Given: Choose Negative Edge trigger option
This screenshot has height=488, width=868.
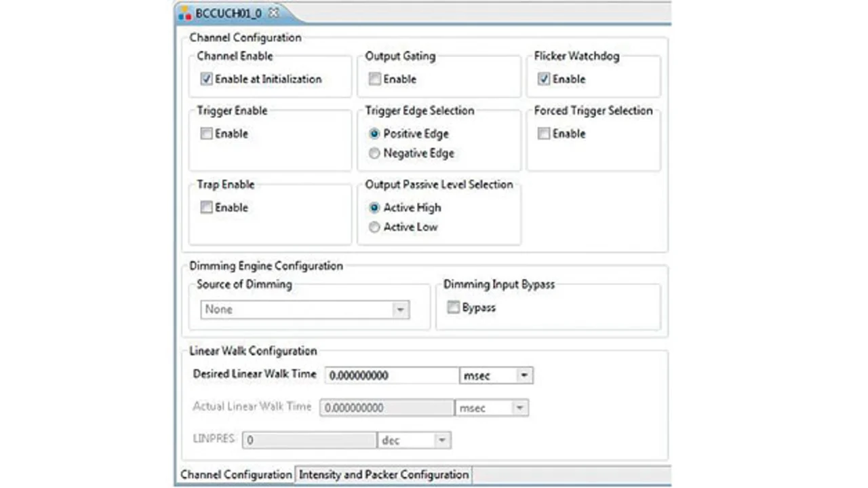Looking at the screenshot, I should point(374,154).
